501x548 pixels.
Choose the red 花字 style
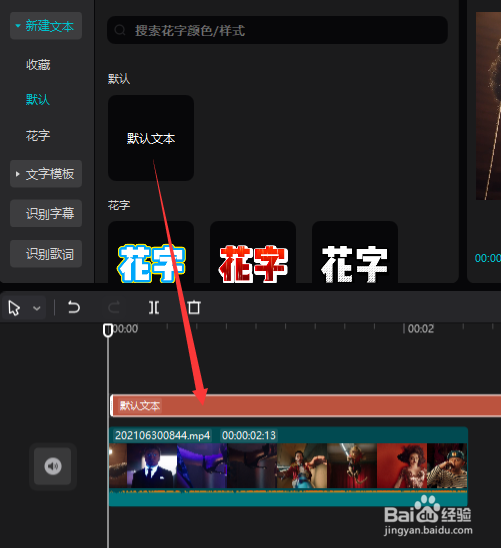pos(253,252)
